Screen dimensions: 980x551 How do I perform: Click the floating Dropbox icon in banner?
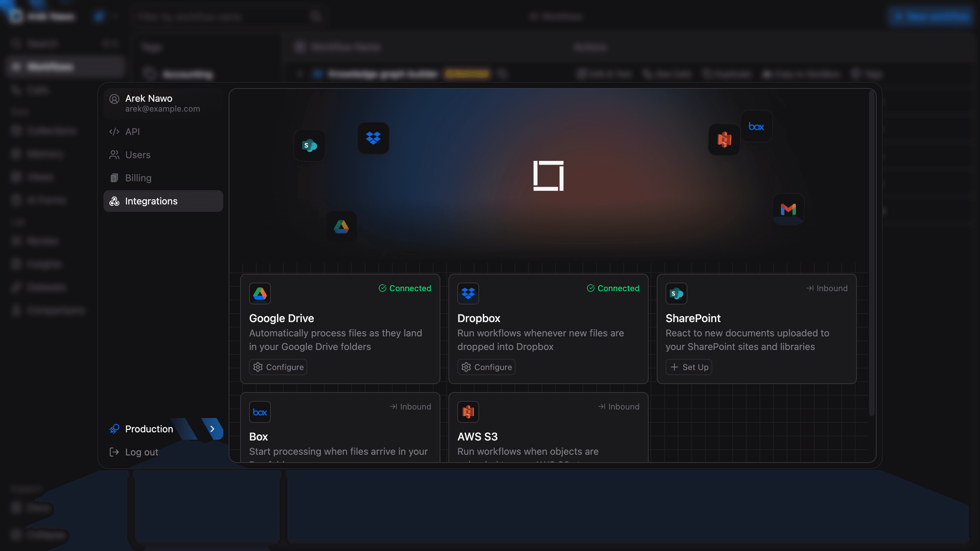(373, 138)
